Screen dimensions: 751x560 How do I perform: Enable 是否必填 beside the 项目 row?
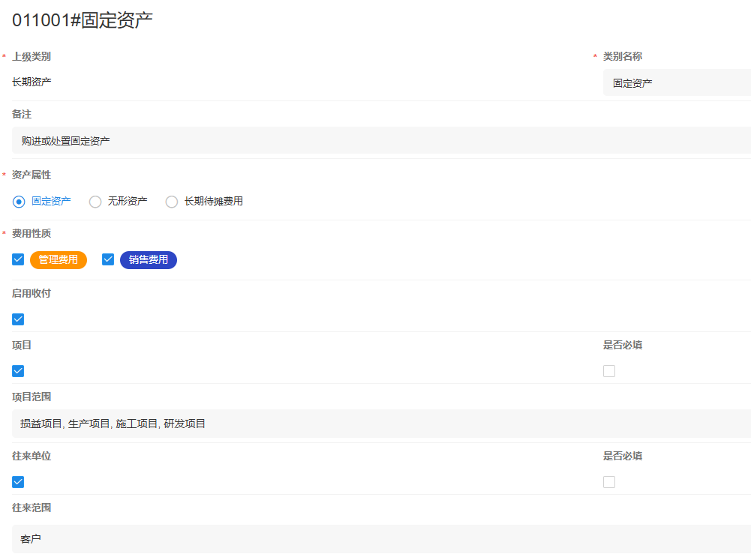(x=609, y=371)
